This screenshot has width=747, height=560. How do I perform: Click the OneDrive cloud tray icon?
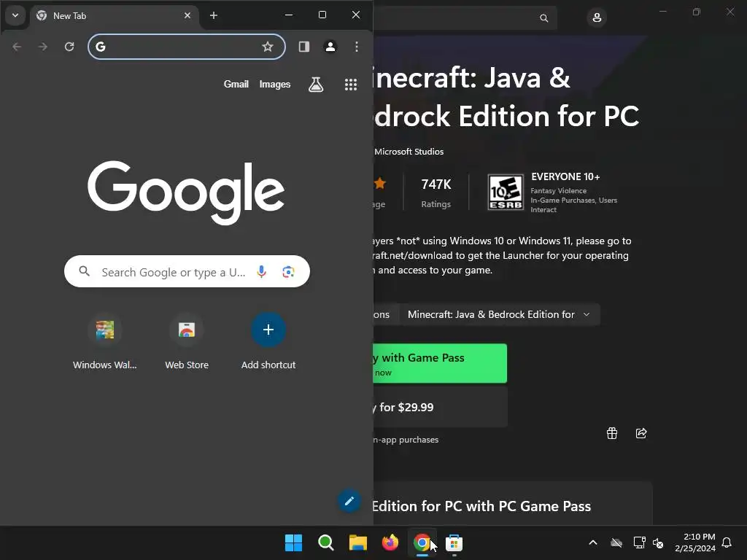pyautogui.click(x=616, y=542)
